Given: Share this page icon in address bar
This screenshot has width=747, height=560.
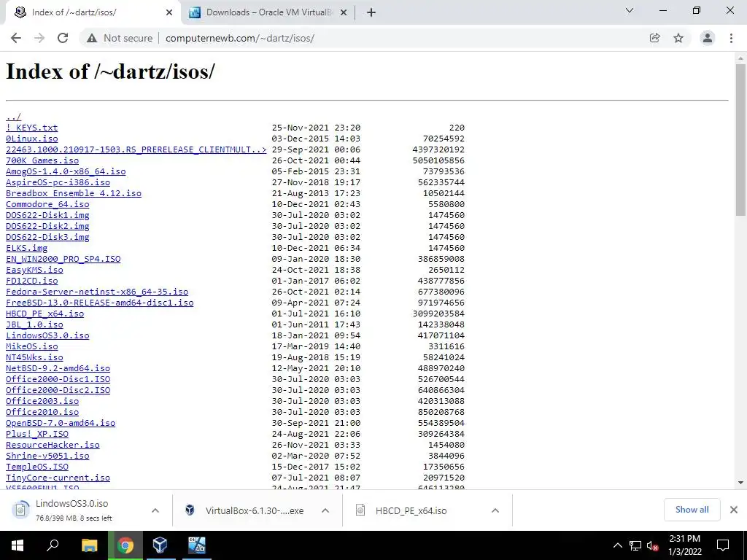Looking at the screenshot, I should (655, 38).
